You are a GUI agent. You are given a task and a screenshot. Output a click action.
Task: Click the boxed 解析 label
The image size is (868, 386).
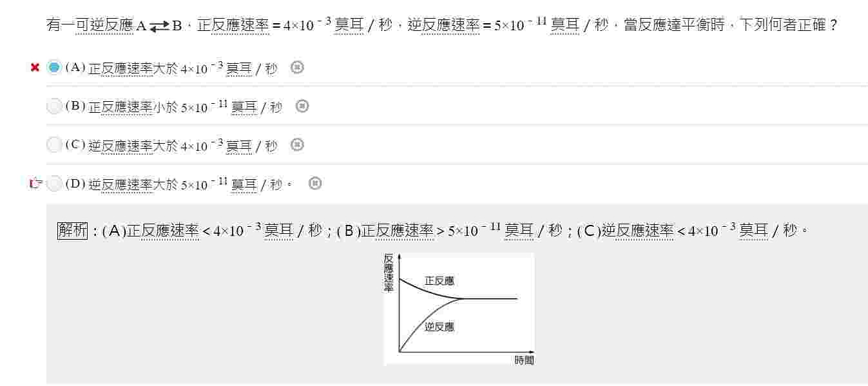(72, 230)
